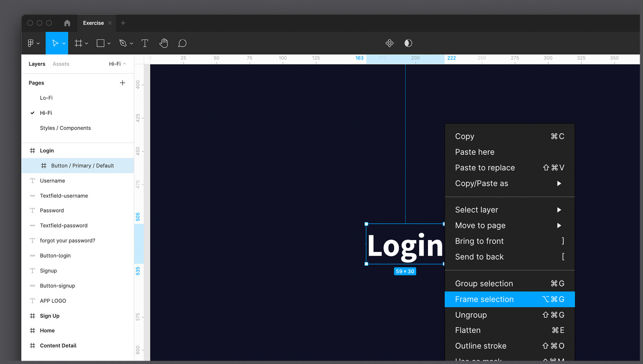Toggle the mask contrast icon in toolbar
The image size is (643, 364).
[x=408, y=43]
